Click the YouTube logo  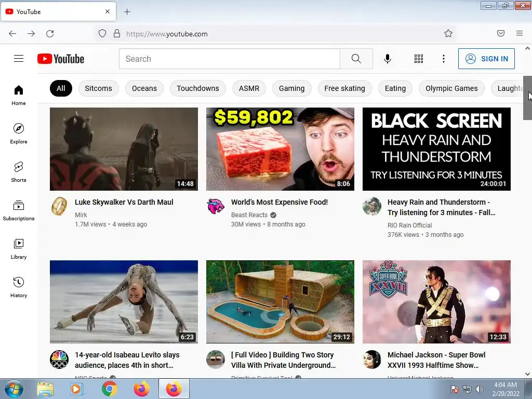(x=61, y=59)
